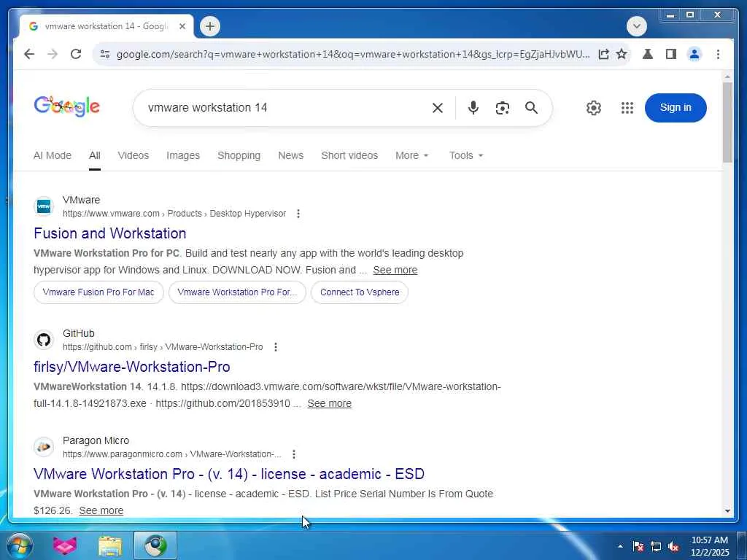Open Google apps grid
This screenshot has height=560, width=747.
tap(627, 108)
